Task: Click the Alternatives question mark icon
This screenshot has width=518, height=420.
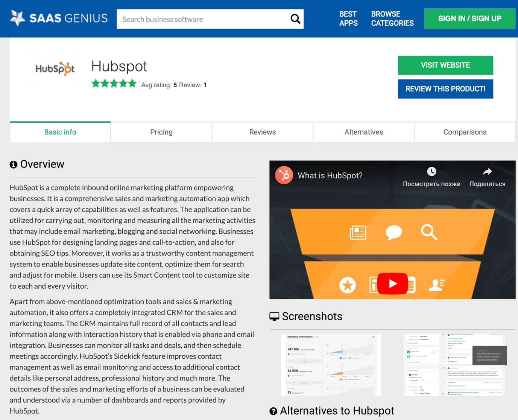Action: (273, 411)
